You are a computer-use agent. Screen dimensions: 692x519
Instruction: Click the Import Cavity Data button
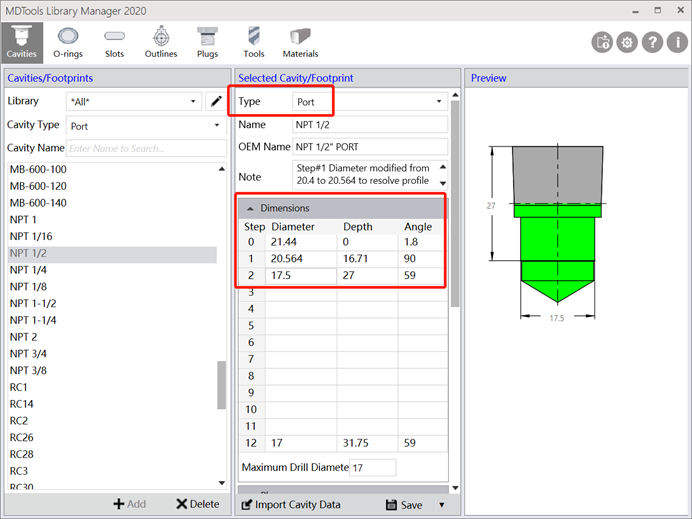291,505
